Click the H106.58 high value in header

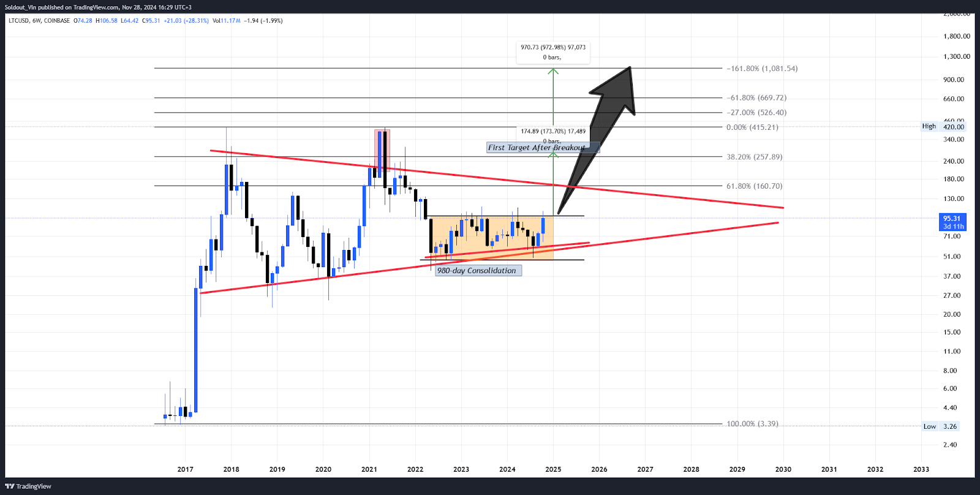(x=107, y=21)
